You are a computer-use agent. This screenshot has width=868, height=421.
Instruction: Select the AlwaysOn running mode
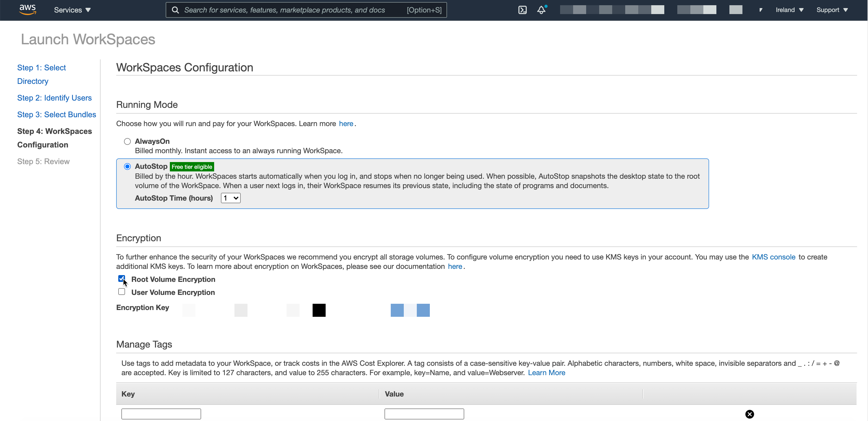(127, 141)
